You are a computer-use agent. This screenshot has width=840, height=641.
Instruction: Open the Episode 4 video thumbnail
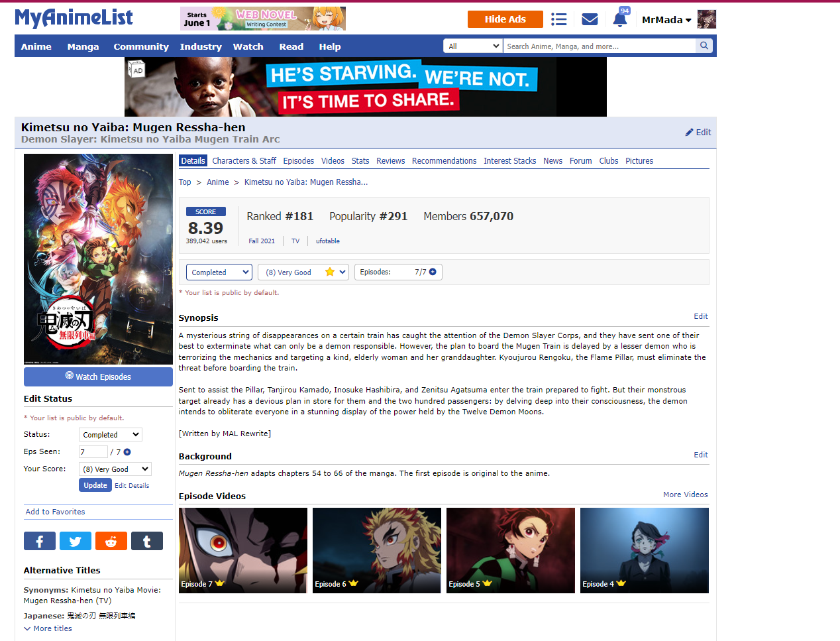coord(645,550)
